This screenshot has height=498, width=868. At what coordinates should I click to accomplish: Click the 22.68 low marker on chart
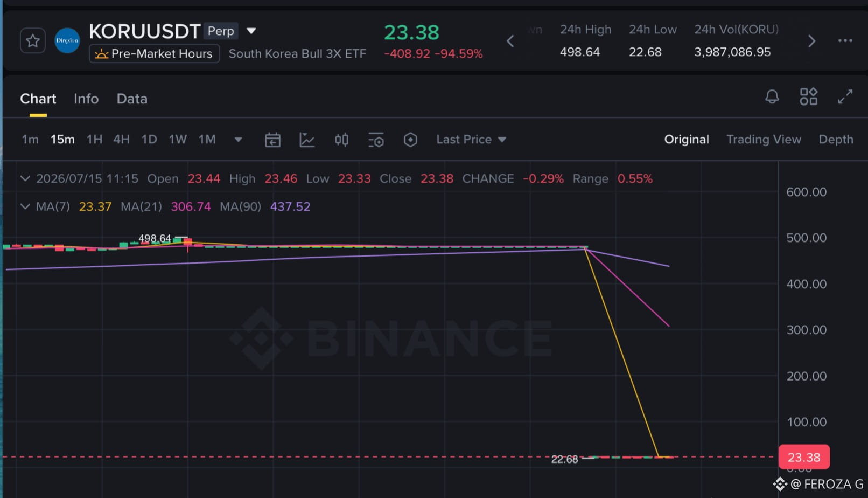point(564,459)
